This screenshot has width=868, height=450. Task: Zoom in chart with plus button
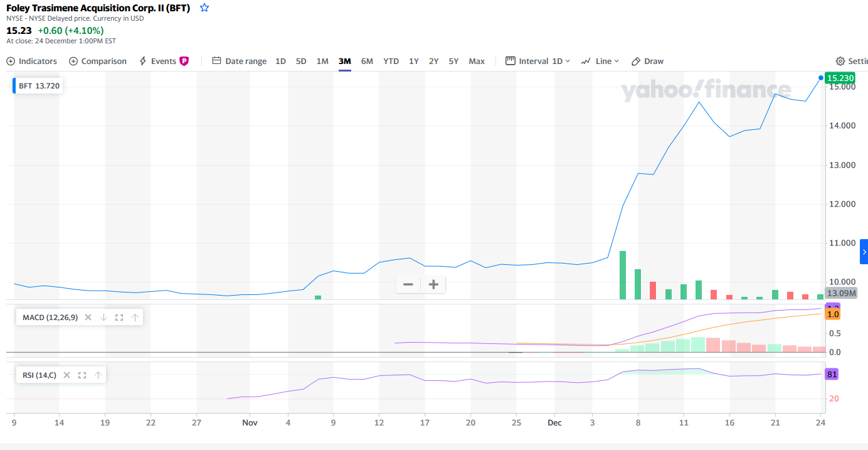pos(433,284)
